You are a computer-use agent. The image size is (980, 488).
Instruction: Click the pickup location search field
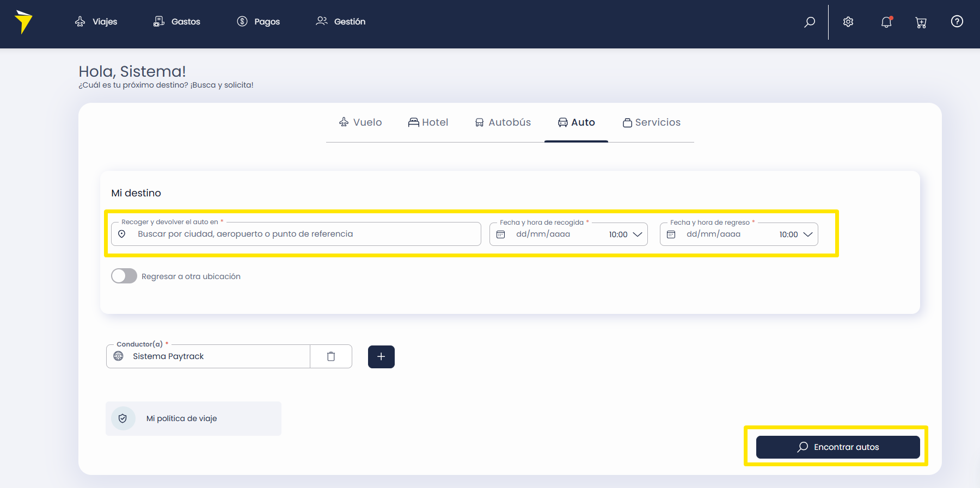(x=296, y=234)
